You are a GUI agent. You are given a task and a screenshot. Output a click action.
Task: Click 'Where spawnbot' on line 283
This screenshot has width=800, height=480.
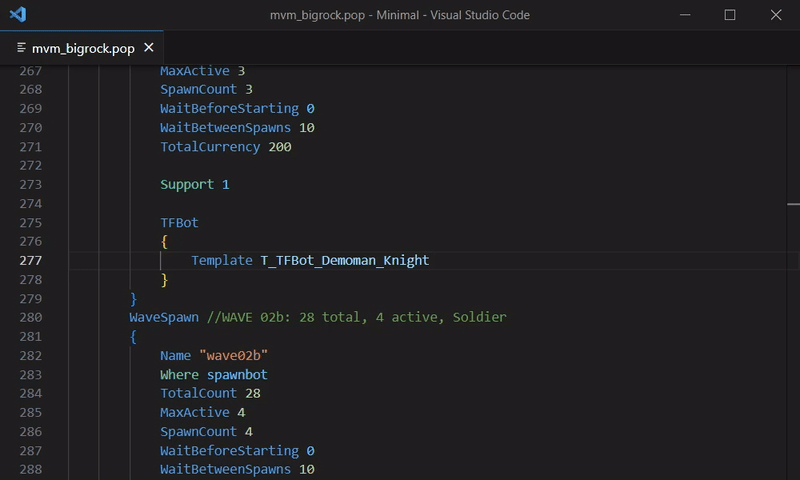[214, 375]
